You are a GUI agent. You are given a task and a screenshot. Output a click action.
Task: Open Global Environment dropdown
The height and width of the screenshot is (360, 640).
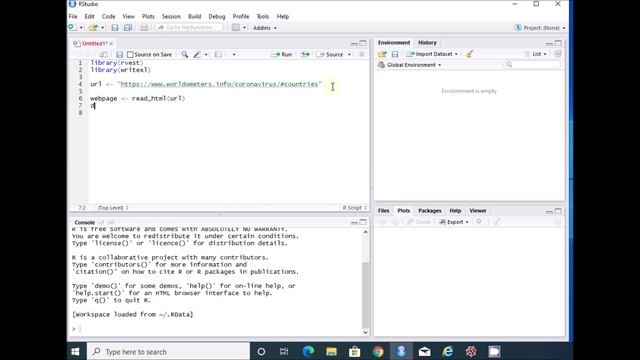click(x=409, y=65)
